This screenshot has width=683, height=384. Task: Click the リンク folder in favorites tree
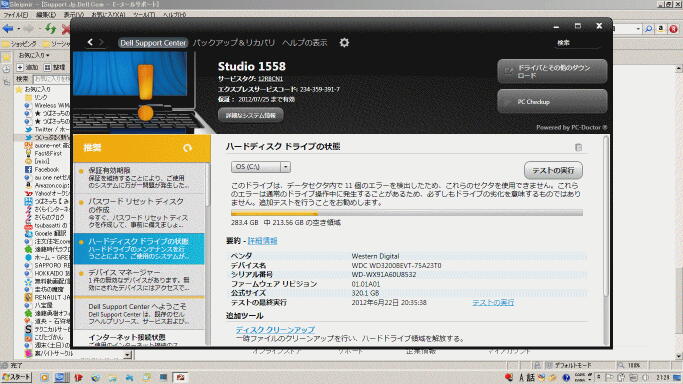click(37, 97)
